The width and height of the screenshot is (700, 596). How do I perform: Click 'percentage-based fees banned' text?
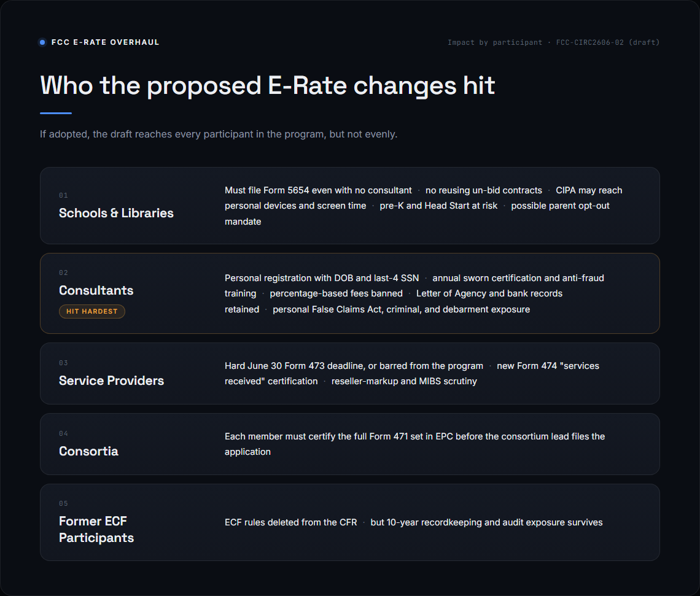(x=336, y=293)
